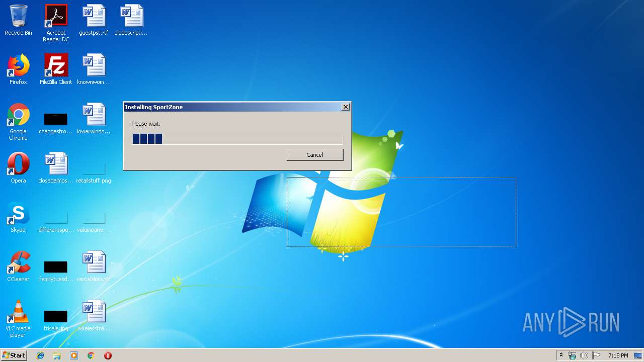Open Chrome from the taskbar

point(91,355)
